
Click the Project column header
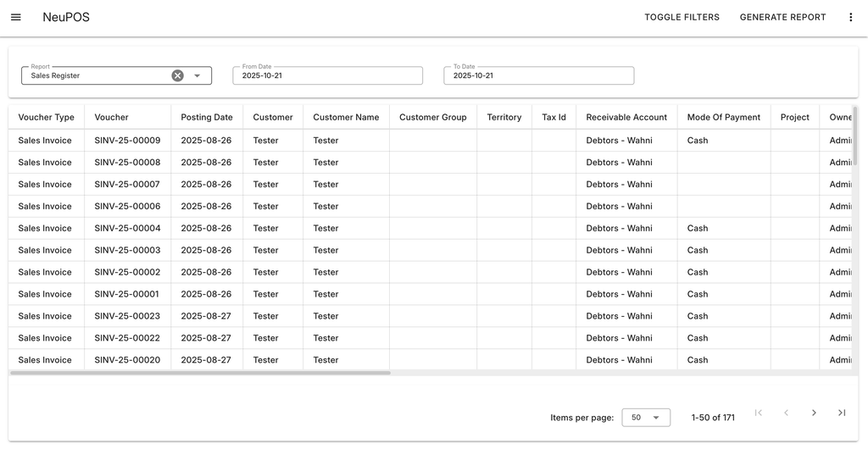[x=795, y=117]
